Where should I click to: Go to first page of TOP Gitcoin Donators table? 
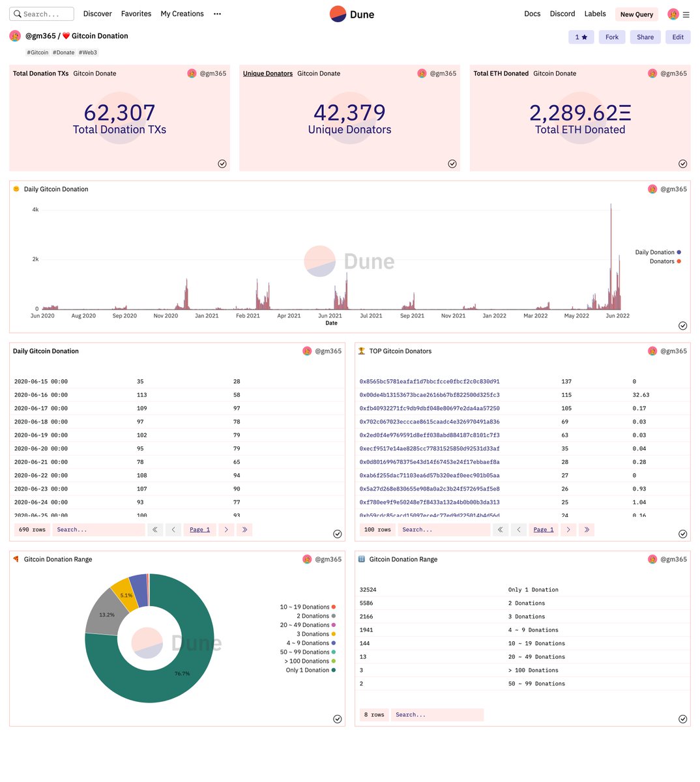coord(501,530)
